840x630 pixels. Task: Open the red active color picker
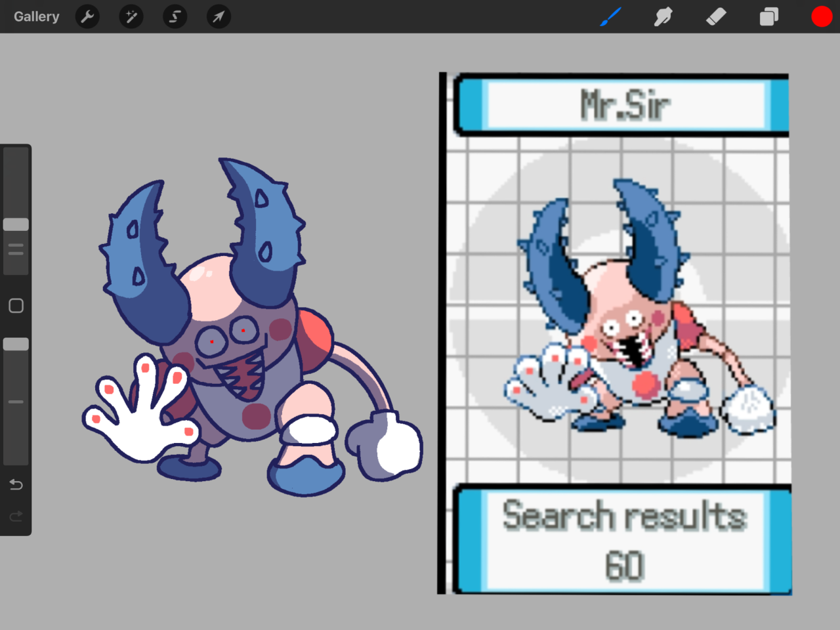tap(822, 16)
